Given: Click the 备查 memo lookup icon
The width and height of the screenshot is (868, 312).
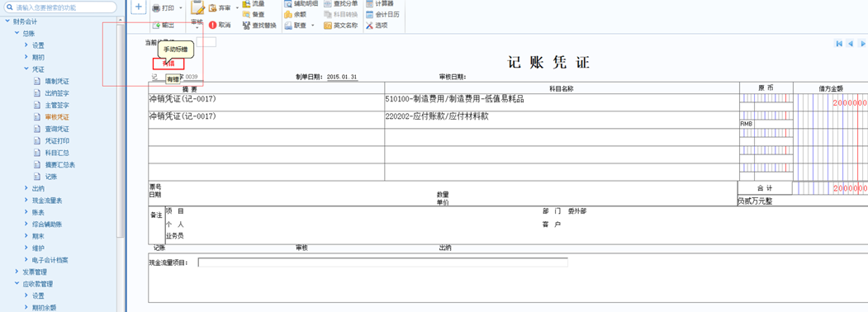Looking at the screenshot, I should (x=246, y=14).
